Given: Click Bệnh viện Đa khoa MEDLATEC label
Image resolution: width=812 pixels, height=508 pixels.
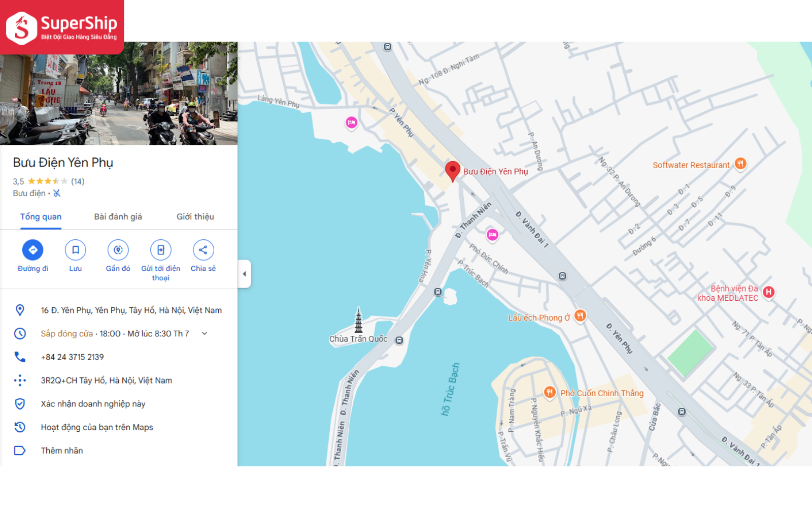Looking at the screenshot, I should [728, 293].
